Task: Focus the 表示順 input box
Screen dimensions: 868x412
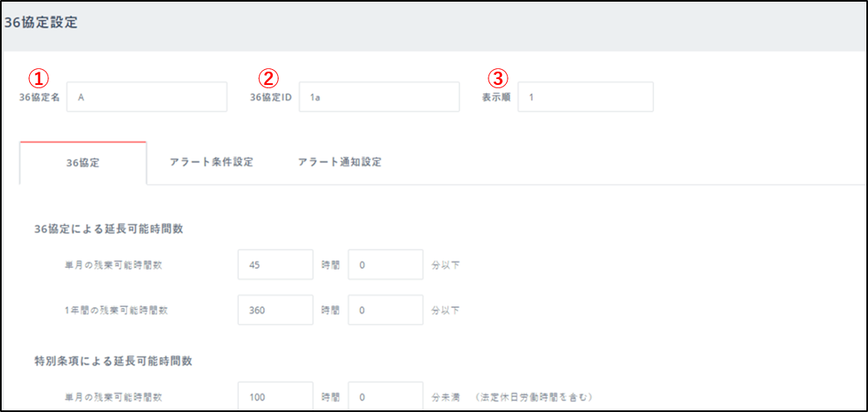Action: point(585,97)
